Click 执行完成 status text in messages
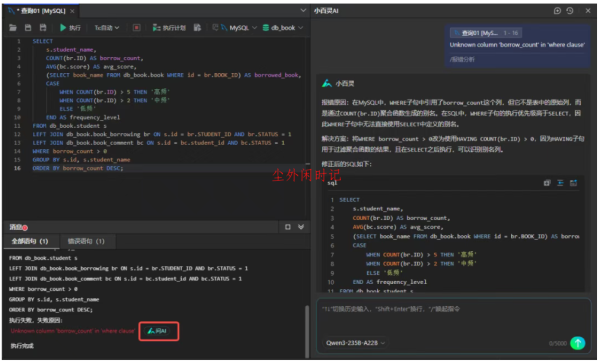 pos(22,346)
